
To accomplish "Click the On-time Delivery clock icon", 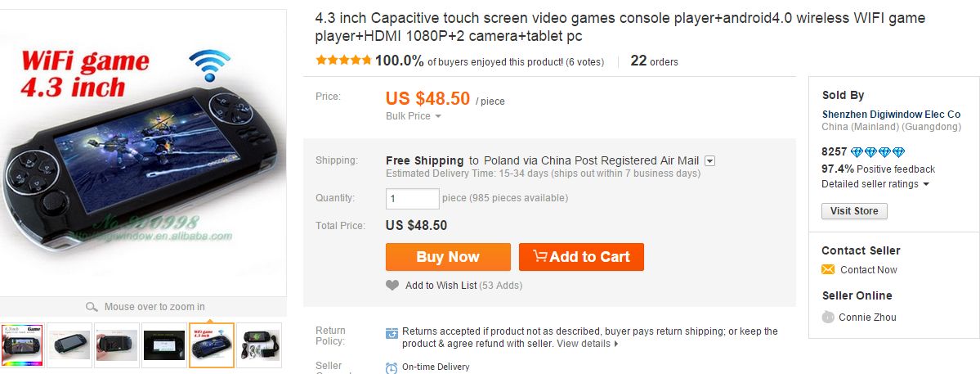I will pos(392,367).
